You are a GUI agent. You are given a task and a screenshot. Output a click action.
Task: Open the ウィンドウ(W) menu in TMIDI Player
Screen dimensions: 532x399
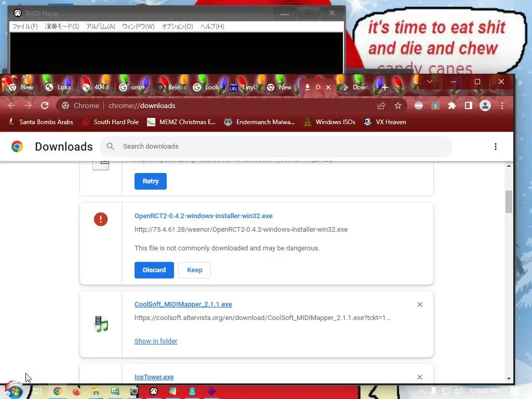[138, 26]
